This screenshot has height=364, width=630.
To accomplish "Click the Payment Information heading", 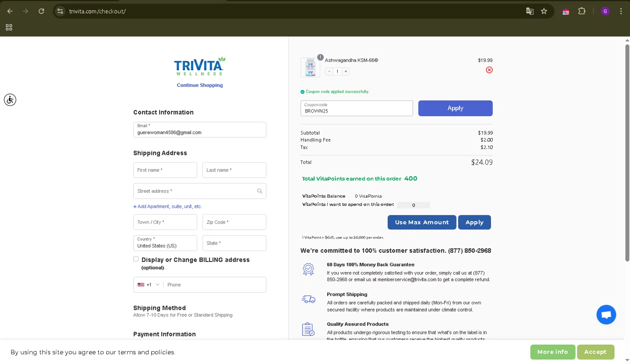I will pos(165,334).
